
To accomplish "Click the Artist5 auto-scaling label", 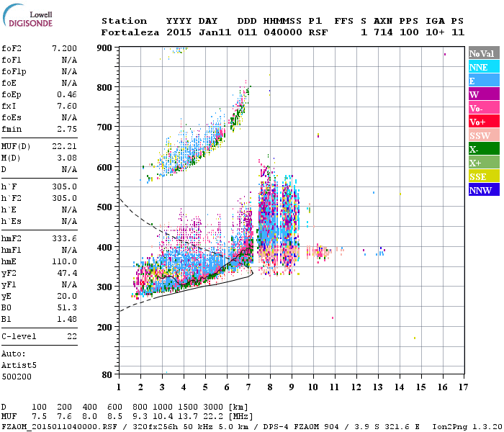I will point(19,365).
